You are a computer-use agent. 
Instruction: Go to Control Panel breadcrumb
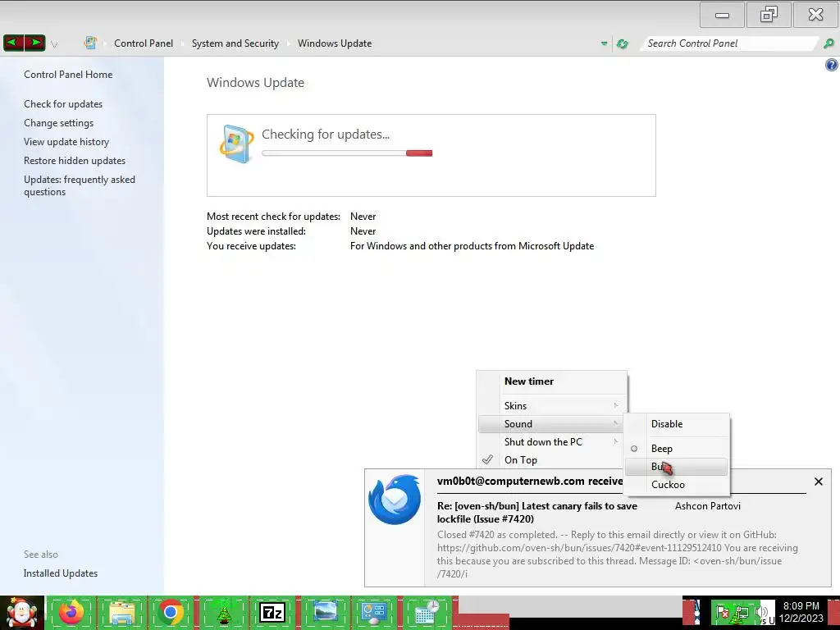point(144,43)
